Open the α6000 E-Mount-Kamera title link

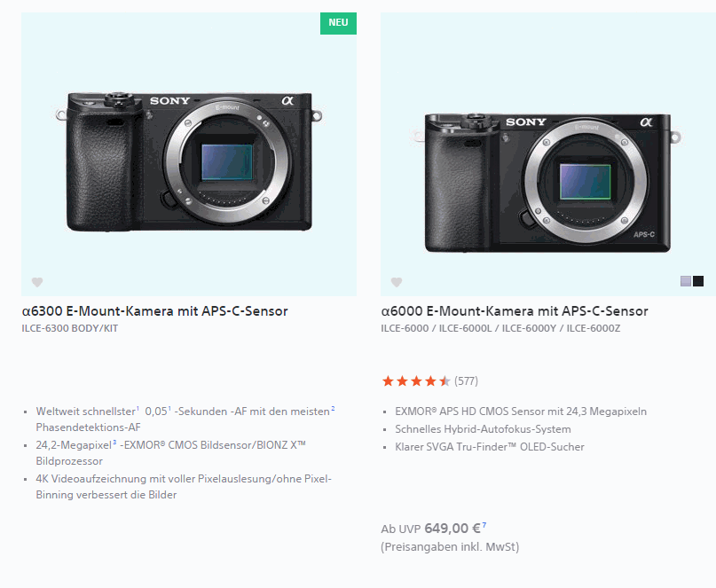pos(514,311)
